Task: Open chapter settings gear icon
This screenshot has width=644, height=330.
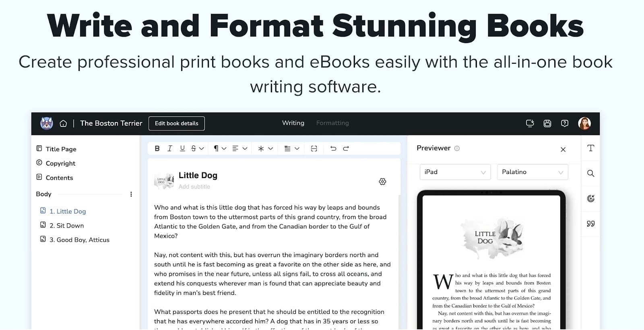Action: point(382,182)
